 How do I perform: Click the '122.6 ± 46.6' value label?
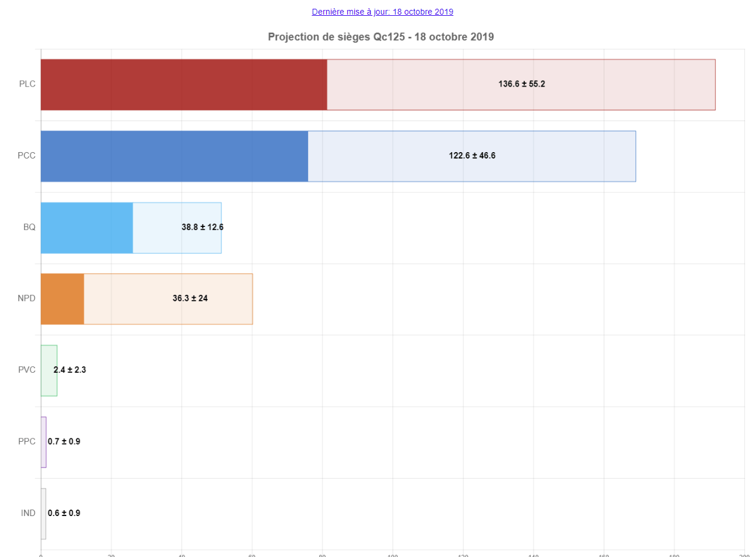coord(472,156)
